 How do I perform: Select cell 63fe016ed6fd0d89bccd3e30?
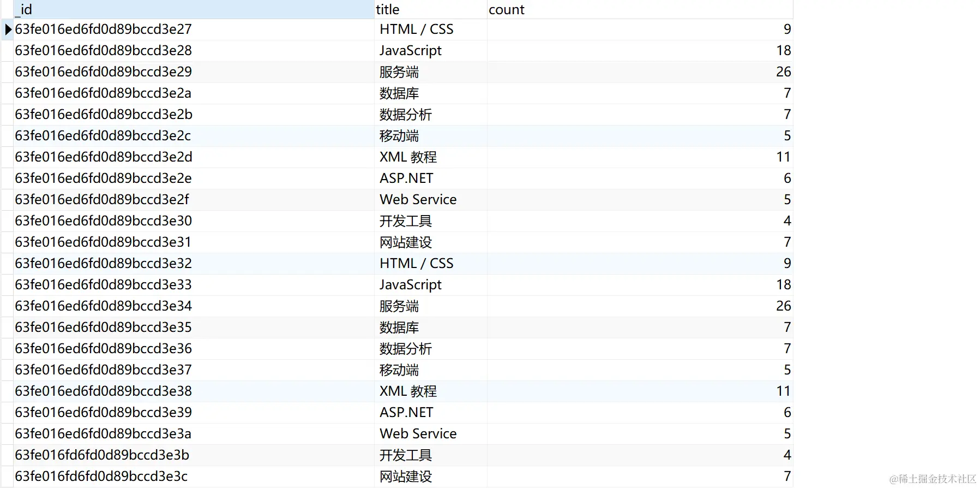point(194,221)
